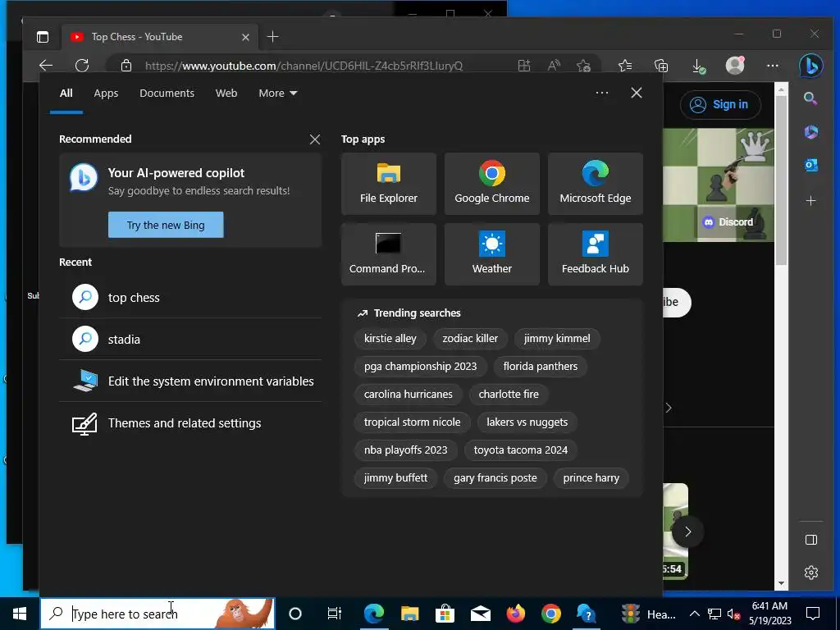Select pga championship 2023 trending search
Image resolution: width=840 pixels, height=630 pixels.
coord(420,367)
